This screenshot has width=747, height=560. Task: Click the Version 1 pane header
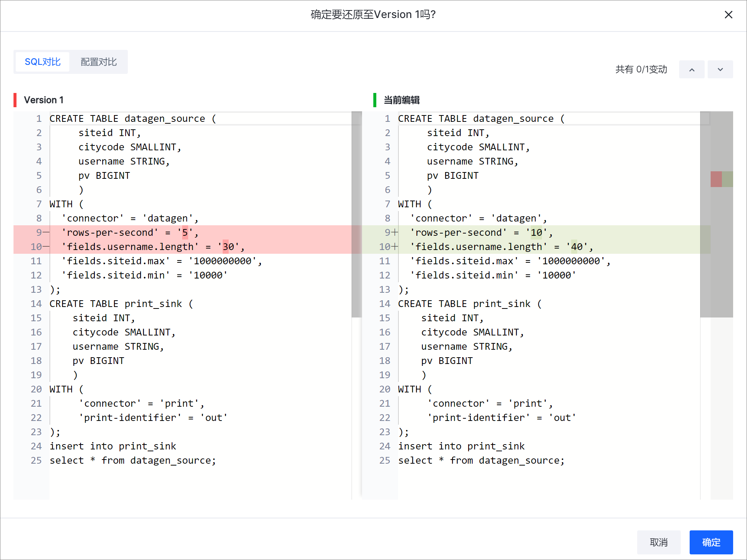(x=43, y=100)
